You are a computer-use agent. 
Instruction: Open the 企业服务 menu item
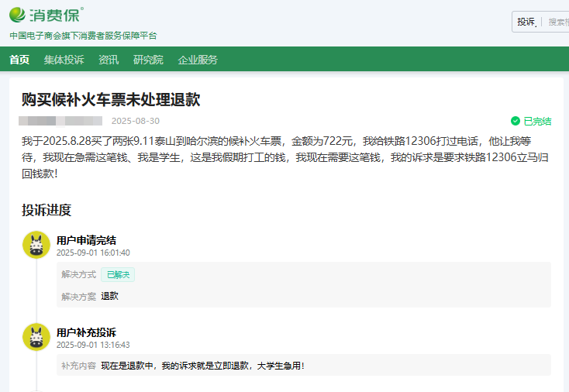[x=198, y=60]
